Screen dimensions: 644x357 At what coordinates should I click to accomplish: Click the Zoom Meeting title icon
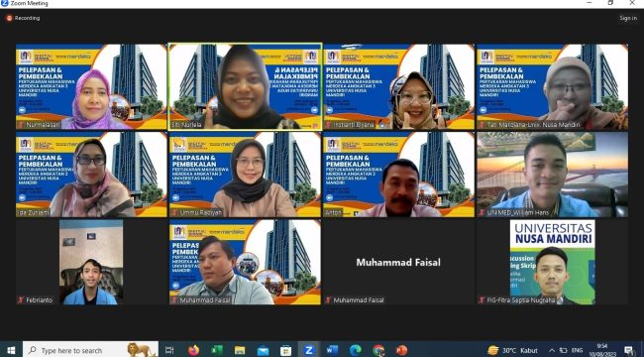pos(5,3)
